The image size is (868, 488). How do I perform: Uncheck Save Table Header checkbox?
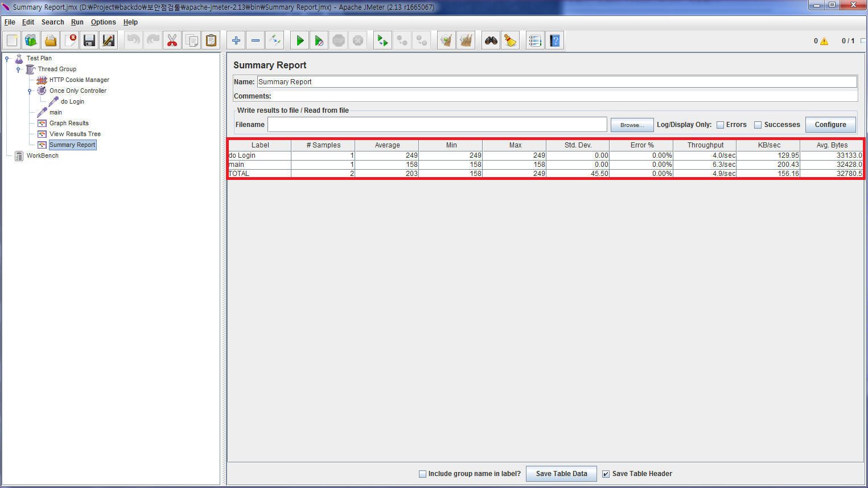606,474
